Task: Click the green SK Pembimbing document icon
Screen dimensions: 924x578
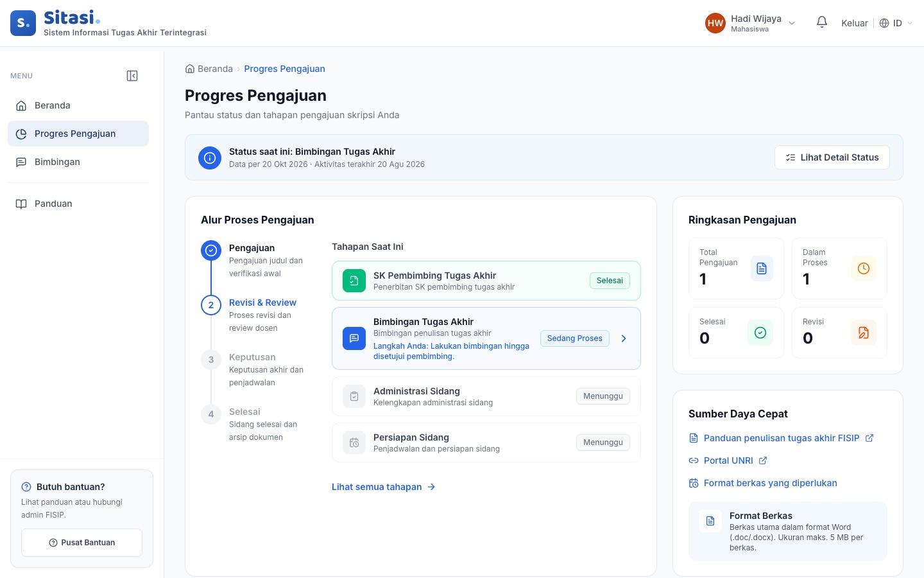Action: pyautogui.click(x=354, y=281)
